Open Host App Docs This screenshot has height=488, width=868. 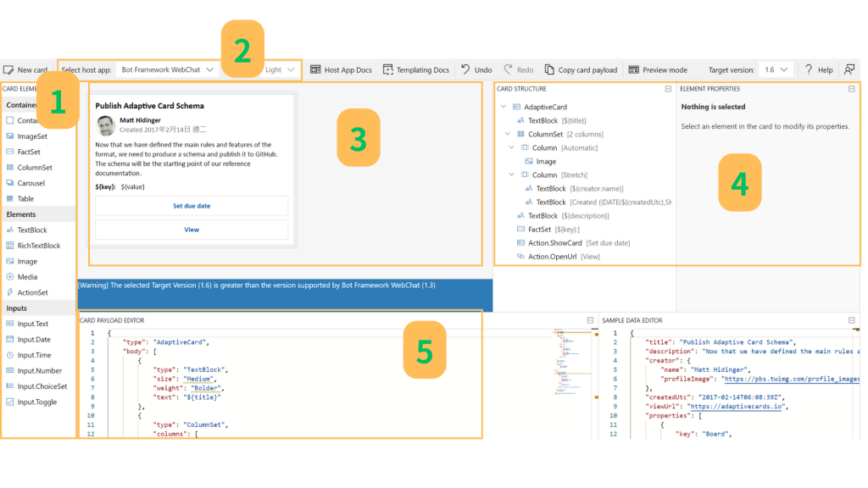341,69
